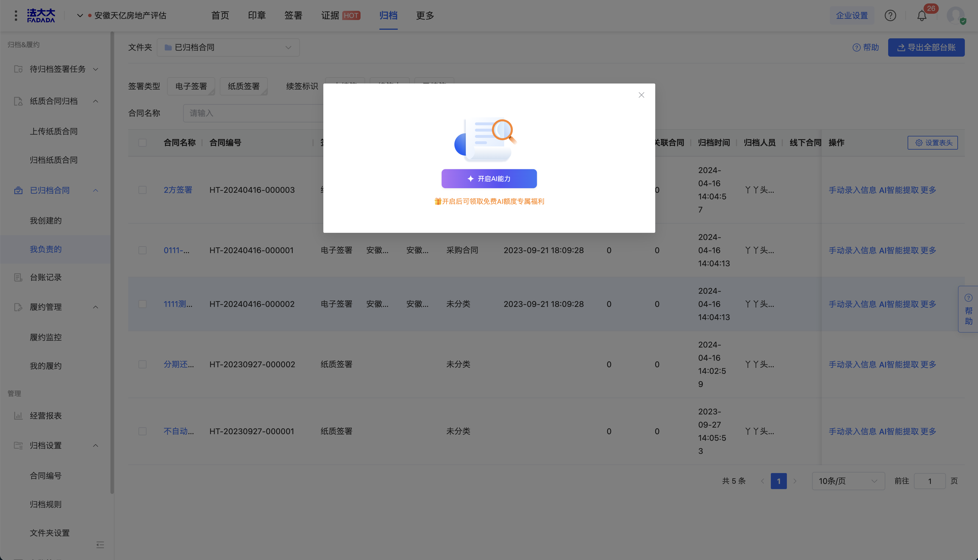Switch to the 签署 top tab

pos(293,16)
